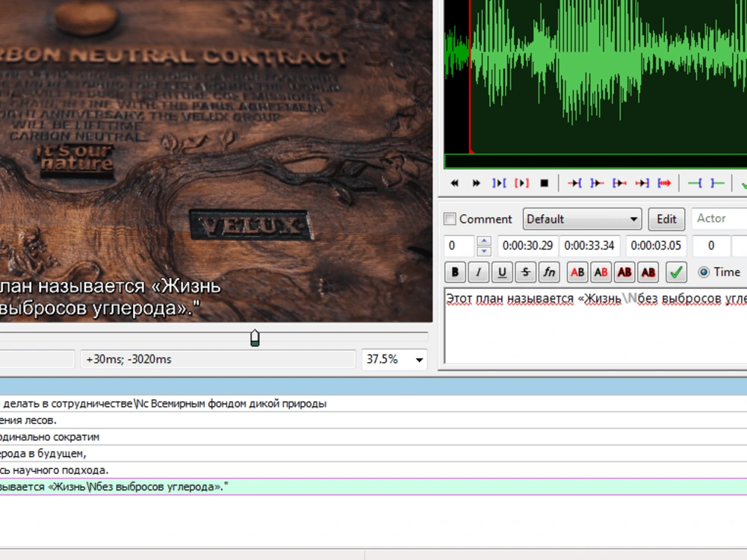The width and height of the screenshot is (747, 560).
Task: Click end time field 0:00:33.34
Action: (x=590, y=246)
